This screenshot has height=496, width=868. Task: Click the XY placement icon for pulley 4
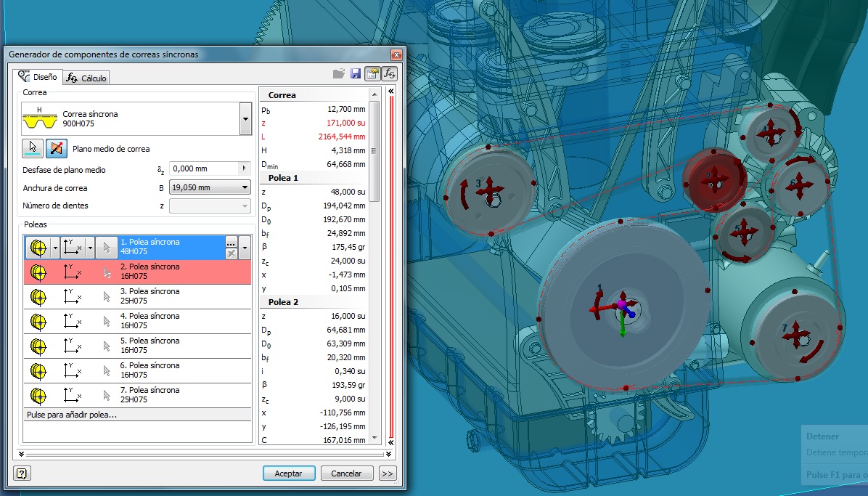(72, 321)
